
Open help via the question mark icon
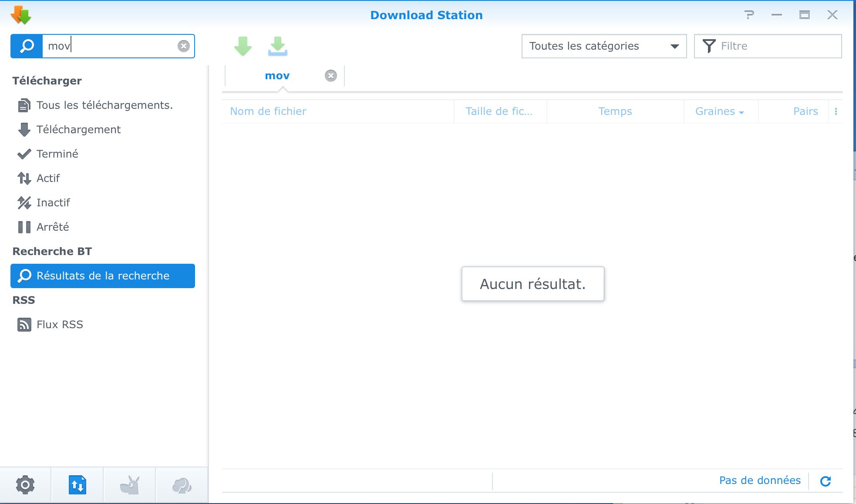749,15
